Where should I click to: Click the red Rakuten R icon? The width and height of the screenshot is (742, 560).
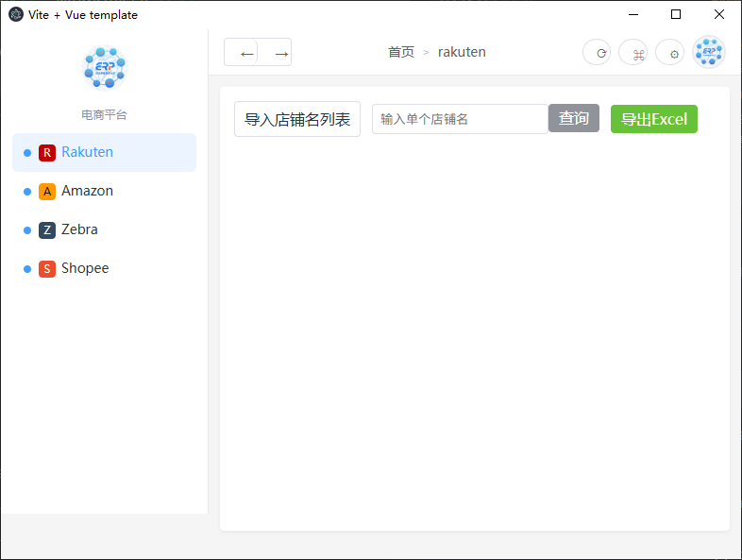point(47,153)
